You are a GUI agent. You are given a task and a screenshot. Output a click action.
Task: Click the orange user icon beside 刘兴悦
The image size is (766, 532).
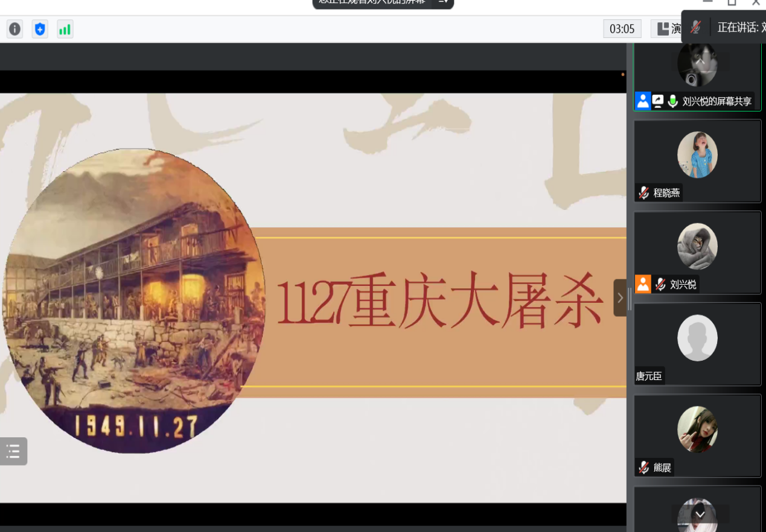point(643,284)
